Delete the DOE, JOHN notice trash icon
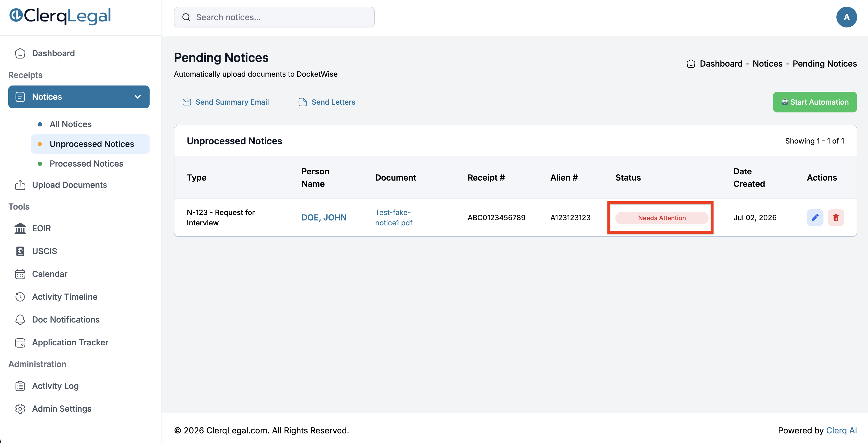 tap(836, 218)
